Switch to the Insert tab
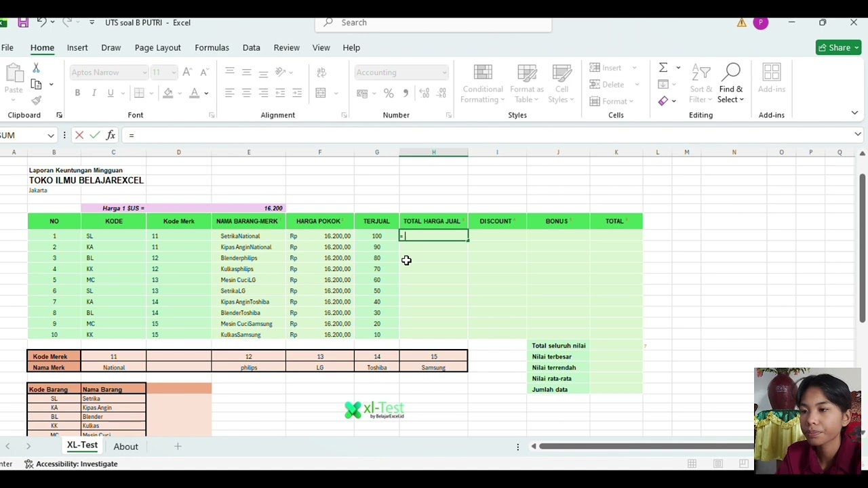Viewport: 868px width, 488px height. [x=77, y=47]
